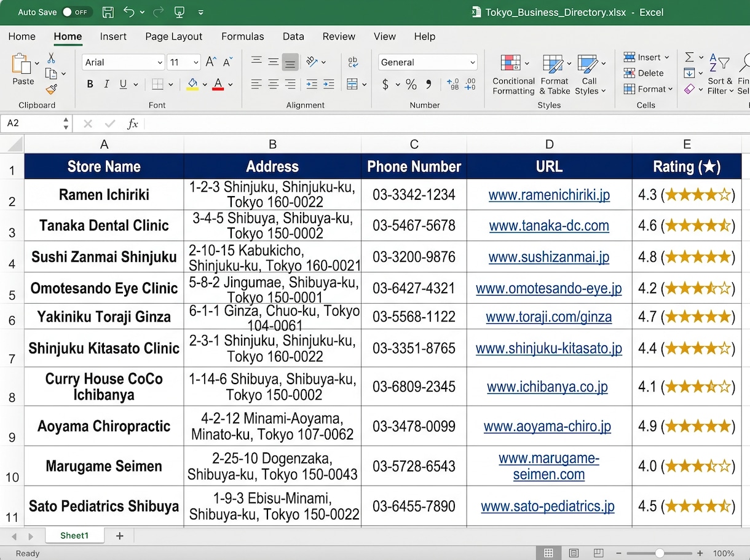
Task: Toggle italic formatting
Action: (106, 84)
